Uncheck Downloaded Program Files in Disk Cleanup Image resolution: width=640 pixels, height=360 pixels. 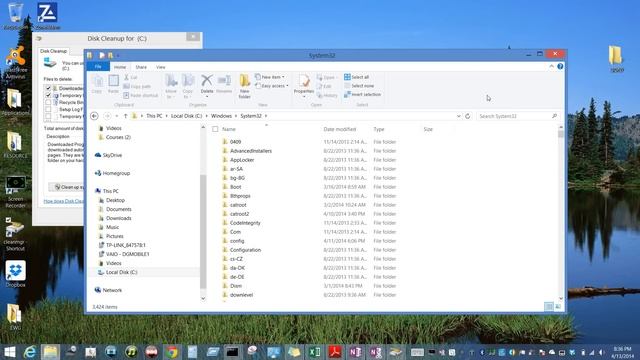[48, 88]
